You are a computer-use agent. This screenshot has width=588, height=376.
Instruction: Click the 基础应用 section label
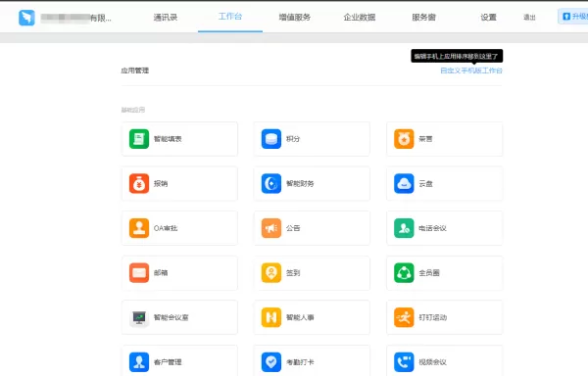(133, 110)
